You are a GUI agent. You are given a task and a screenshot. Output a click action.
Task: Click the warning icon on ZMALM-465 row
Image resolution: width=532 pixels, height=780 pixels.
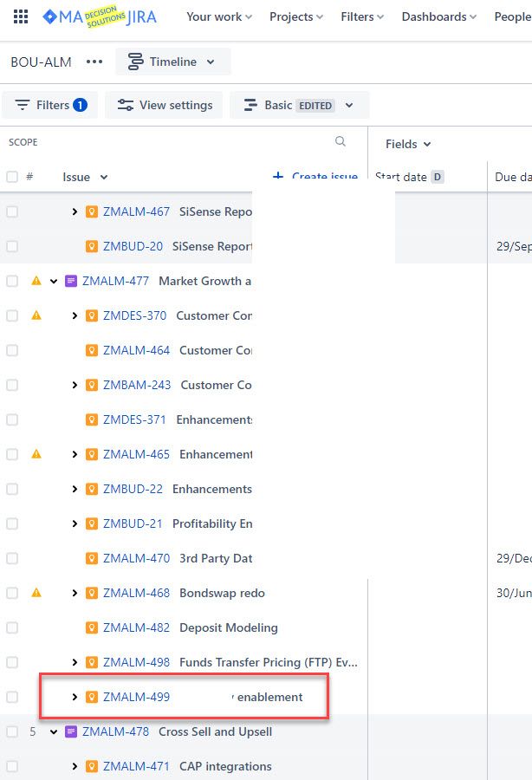(36, 453)
